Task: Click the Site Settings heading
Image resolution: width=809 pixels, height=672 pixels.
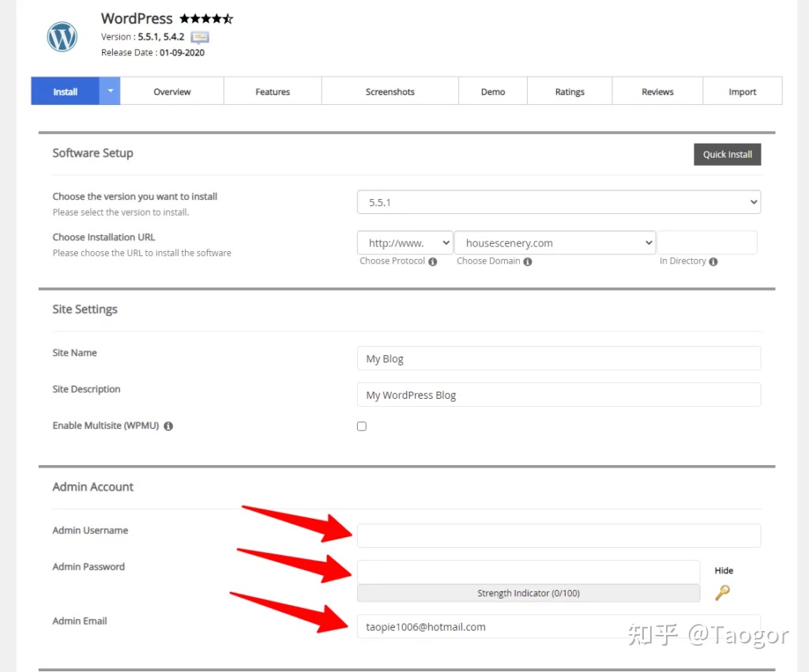Action: coord(85,309)
